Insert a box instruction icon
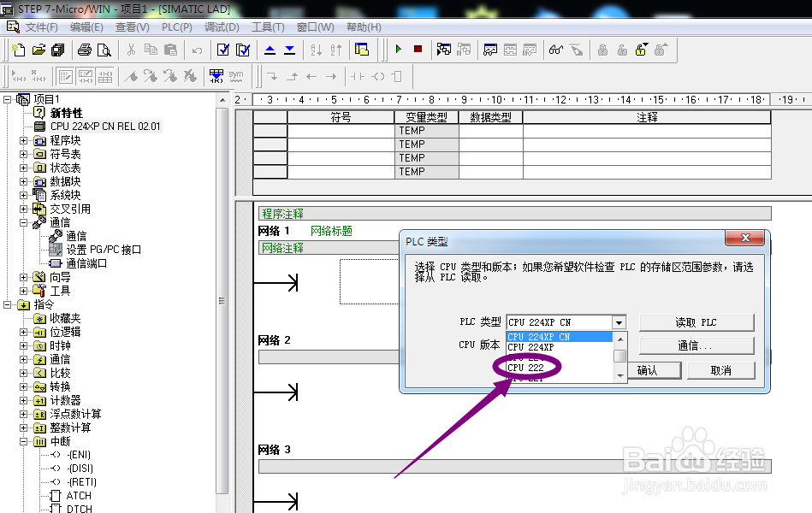 [397, 77]
